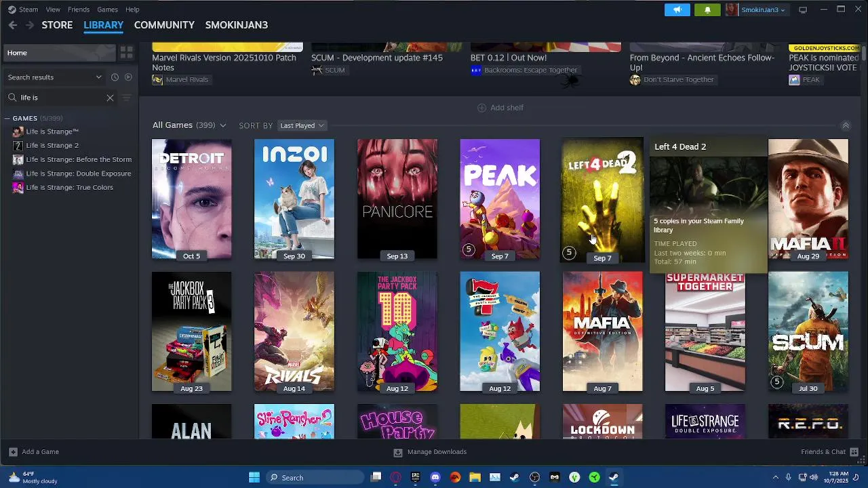The width and height of the screenshot is (868, 488).
Task: Click the taskbar Search box
Action: tap(315, 477)
